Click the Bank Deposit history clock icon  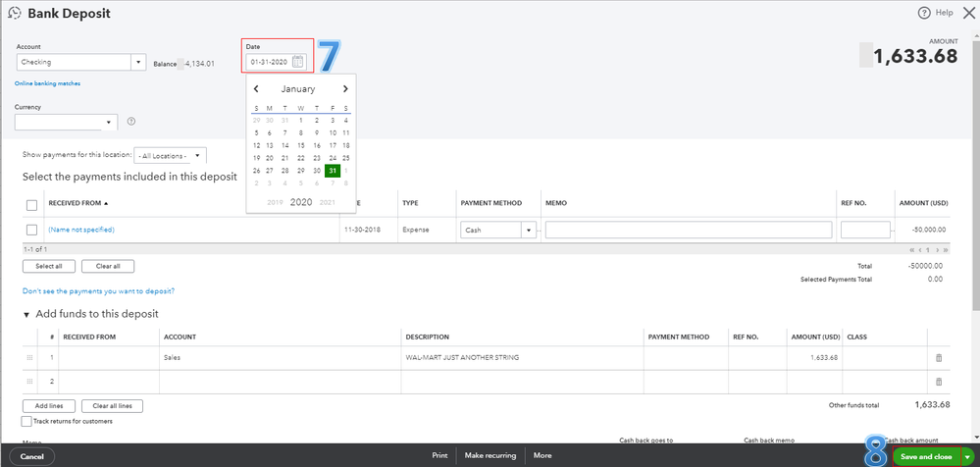click(x=15, y=13)
